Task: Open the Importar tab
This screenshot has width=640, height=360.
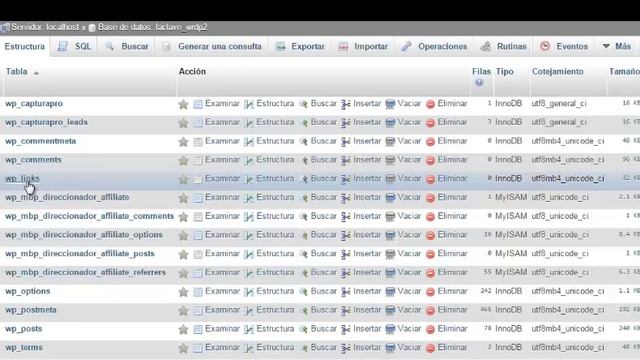Action: pos(371,47)
